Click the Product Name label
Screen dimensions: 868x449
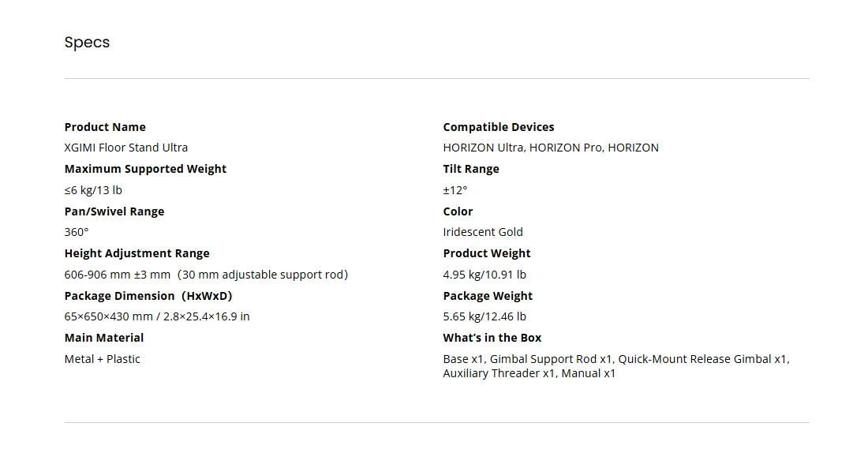105,127
